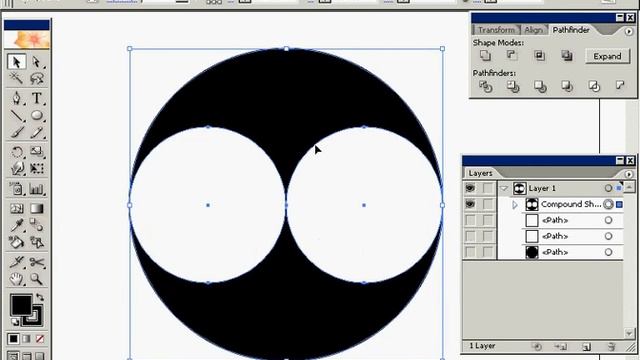Click the None (red slash) swatch

coord(40,339)
